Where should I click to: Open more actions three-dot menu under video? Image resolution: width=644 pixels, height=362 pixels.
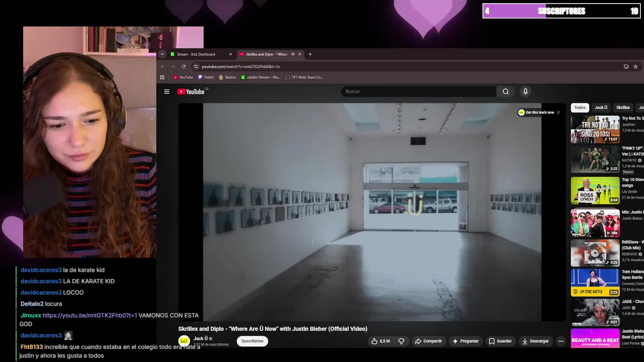560,341
